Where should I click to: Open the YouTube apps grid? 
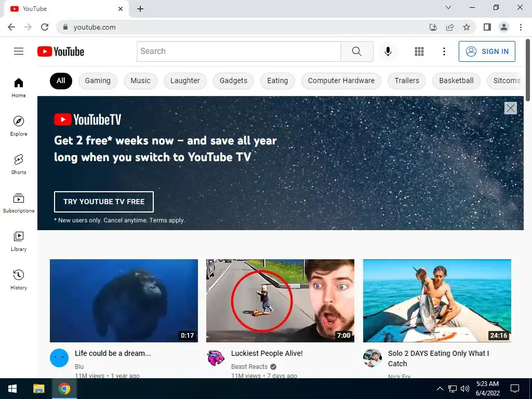[x=419, y=51]
